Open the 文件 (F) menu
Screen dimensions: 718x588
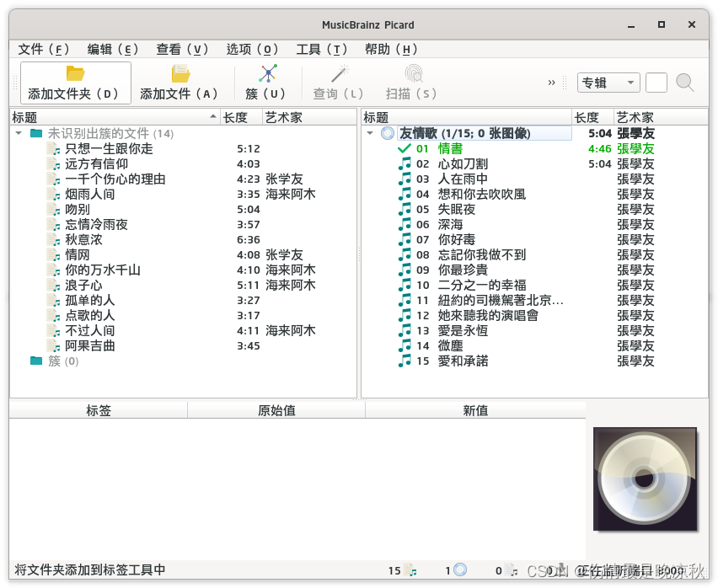point(44,49)
